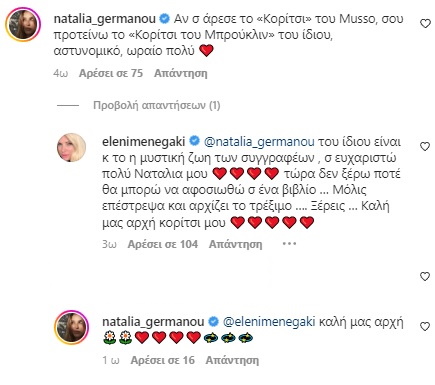Like elenimenegaki's reply using heart icon
The height and width of the screenshot is (385, 435).
coord(425,147)
